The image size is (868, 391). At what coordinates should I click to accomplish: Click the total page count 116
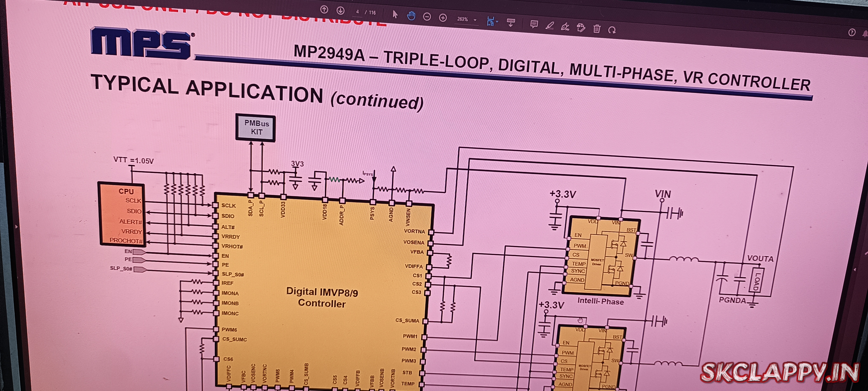[372, 13]
